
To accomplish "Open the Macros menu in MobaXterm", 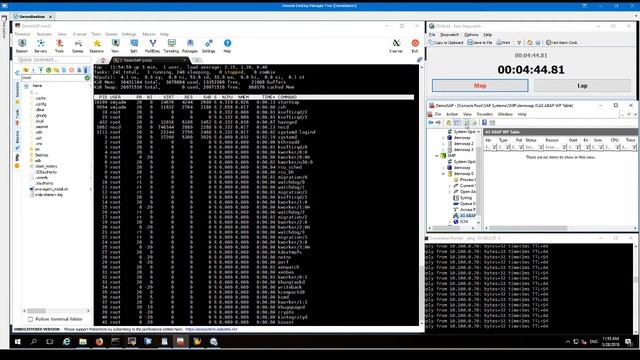I will pos(149,34).
